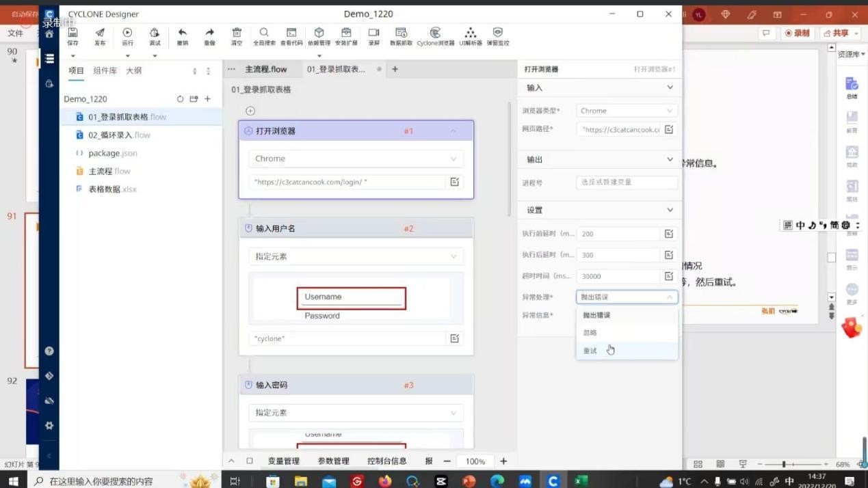Image resolution: width=868 pixels, height=488 pixels.
Task: Open the 数据抓取 data scraping tool
Action: (x=401, y=36)
